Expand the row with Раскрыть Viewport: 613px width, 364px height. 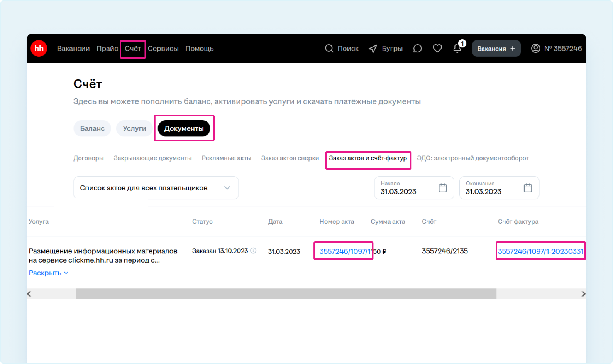tap(49, 273)
